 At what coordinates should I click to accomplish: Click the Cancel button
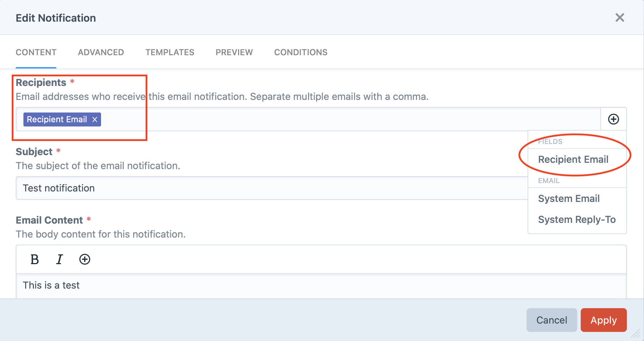[551, 320]
